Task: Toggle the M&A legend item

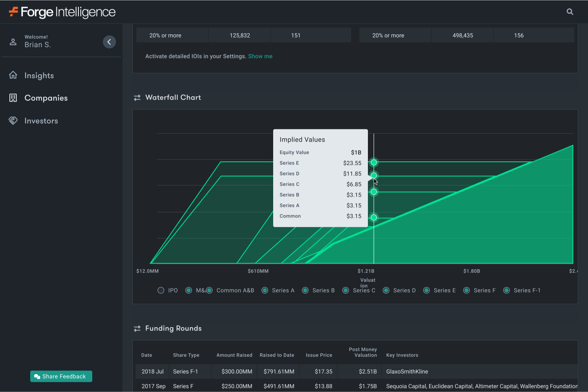Action: tap(189, 290)
